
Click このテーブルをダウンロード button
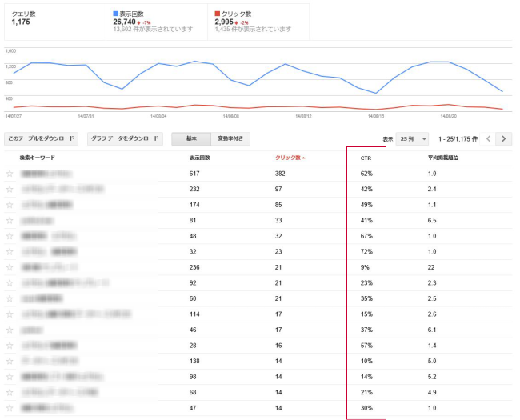tap(41, 138)
